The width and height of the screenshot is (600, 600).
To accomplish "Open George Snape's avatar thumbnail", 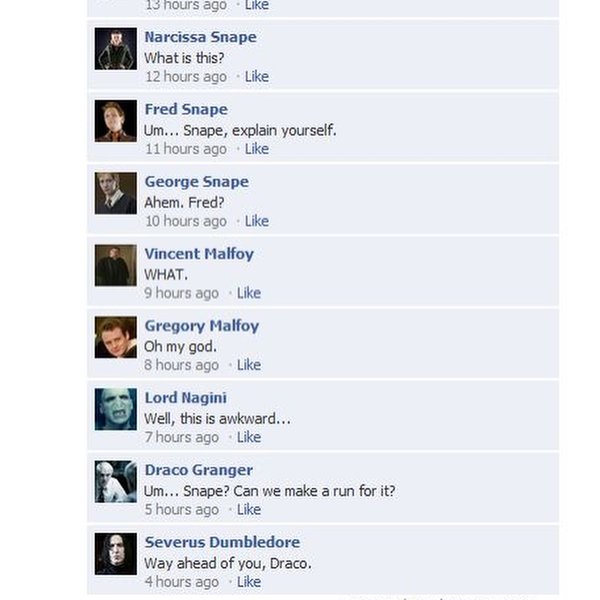I will tap(116, 193).
